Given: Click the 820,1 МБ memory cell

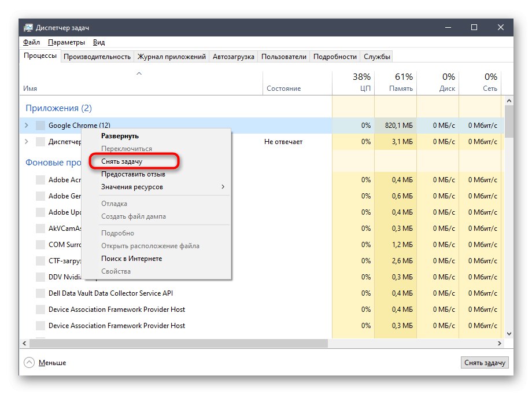Looking at the screenshot, I should (x=396, y=125).
